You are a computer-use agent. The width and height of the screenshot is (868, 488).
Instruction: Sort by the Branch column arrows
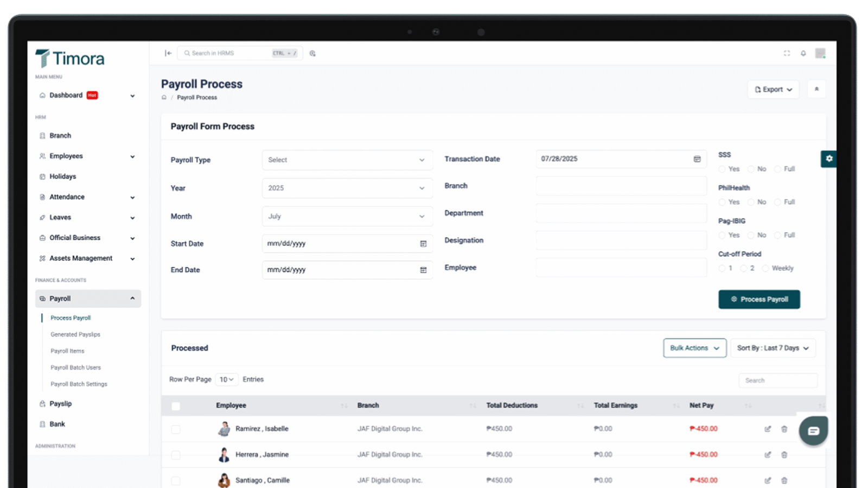click(473, 406)
